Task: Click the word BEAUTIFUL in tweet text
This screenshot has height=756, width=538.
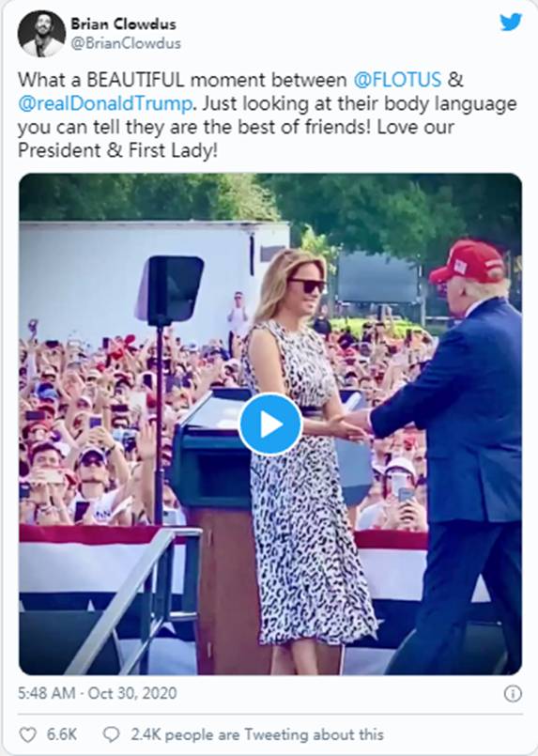Action: [x=135, y=80]
